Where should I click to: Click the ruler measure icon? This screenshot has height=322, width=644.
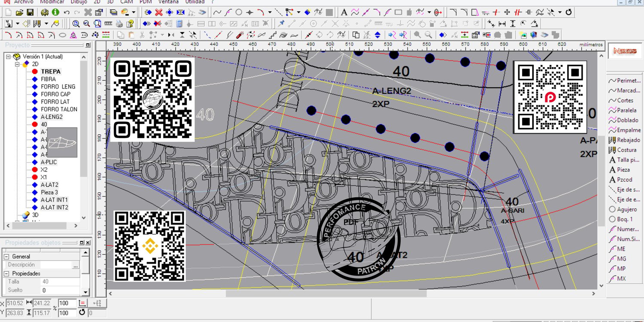pyautogui.click(x=109, y=23)
